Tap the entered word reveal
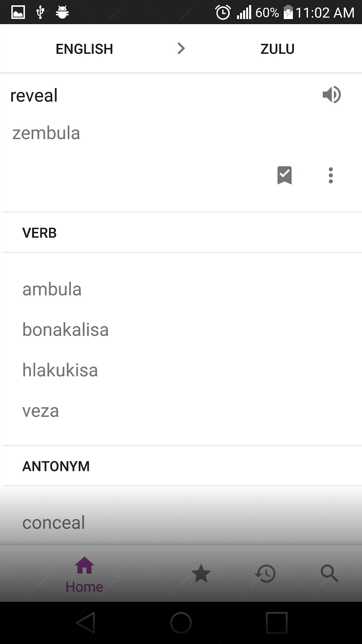The height and width of the screenshot is (644, 362). coord(34,96)
